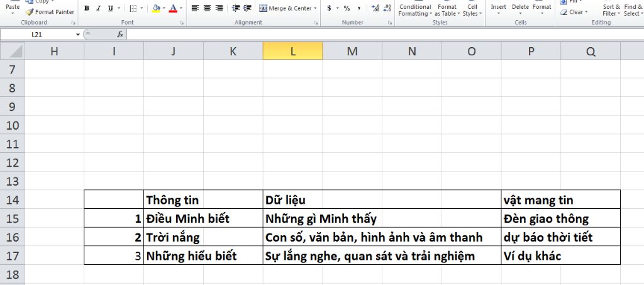Select column H header
Image resolution: width=644 pixels, height=285 pixels.
[x=54, y=51]
